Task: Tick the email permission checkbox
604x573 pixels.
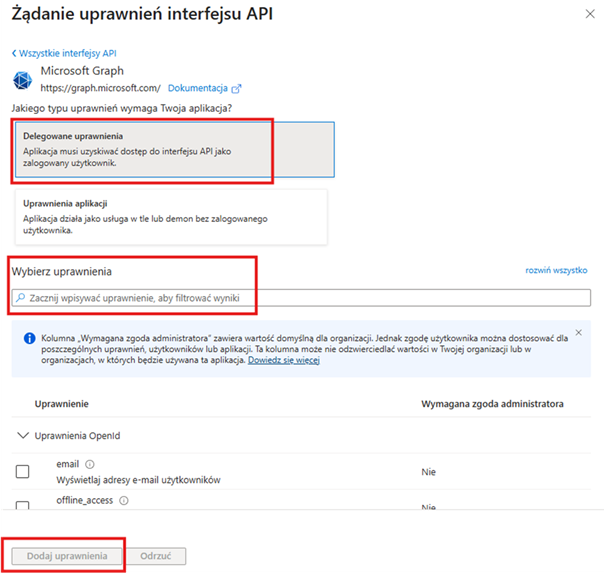Action: (x=22, y=472)
